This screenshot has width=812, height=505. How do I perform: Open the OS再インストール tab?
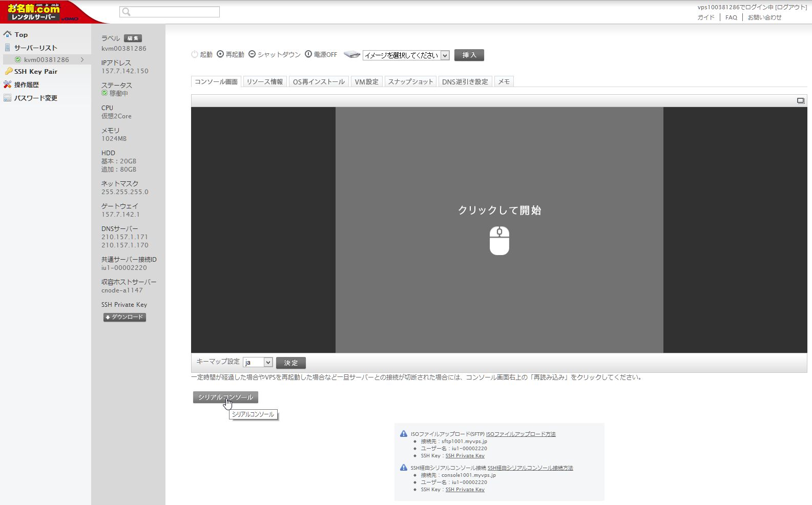tap(319, 81)
